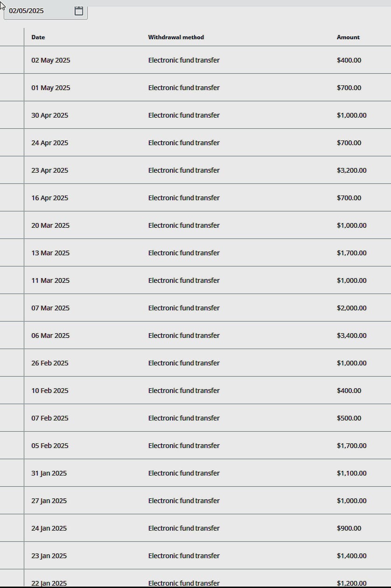Select the $2,000.00 amount cell
The width and height of the screenshot is (391, 588).
(x=351, y=308)
